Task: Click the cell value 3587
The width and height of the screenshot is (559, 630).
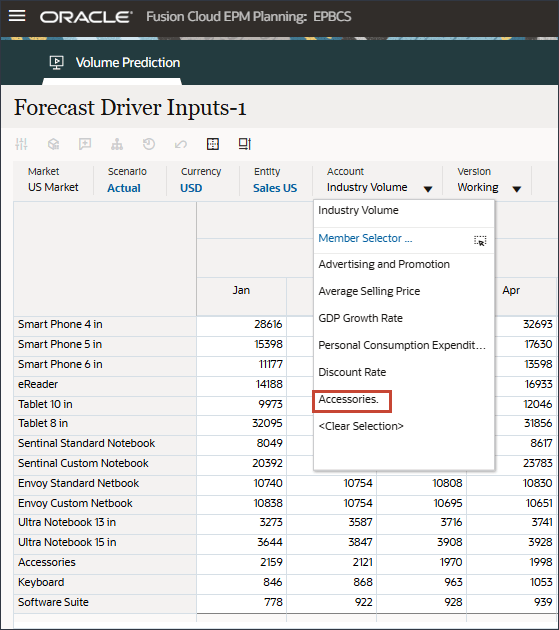Action: [x=332, y=524]
